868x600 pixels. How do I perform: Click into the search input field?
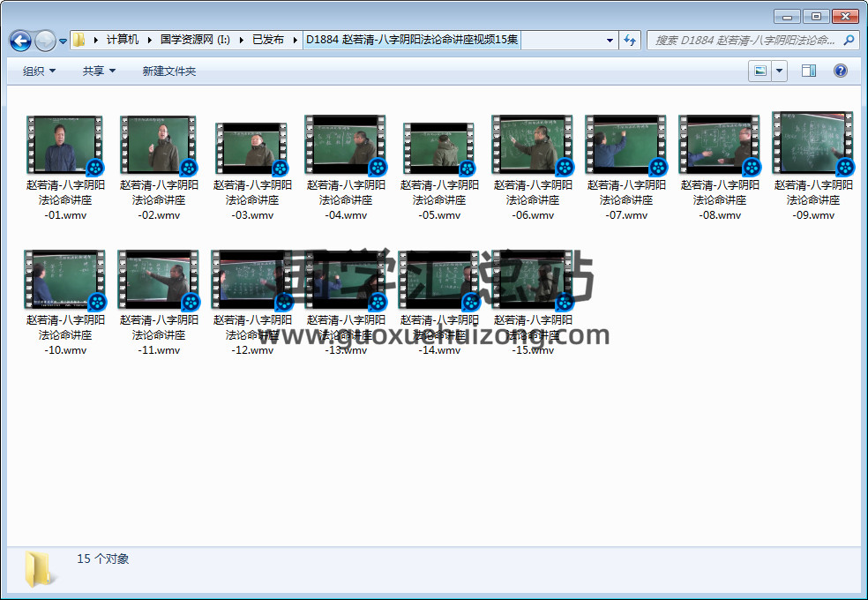[744, 40]
